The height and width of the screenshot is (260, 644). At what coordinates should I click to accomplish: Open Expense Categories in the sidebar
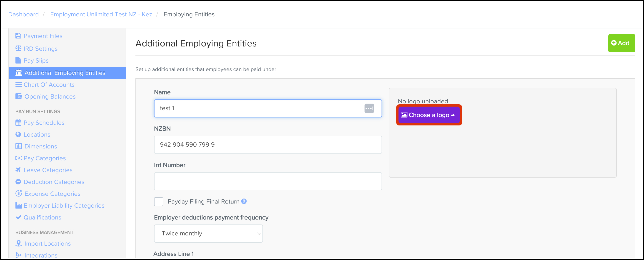click(x=52, y=194)
